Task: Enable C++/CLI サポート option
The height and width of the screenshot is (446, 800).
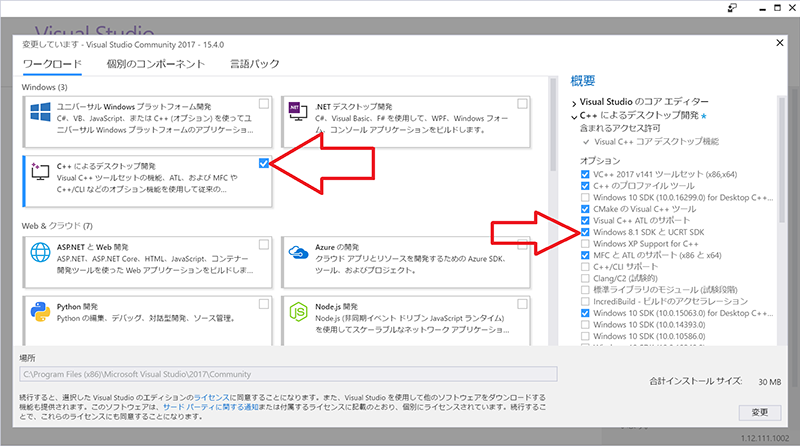Action: pos(585,267)
